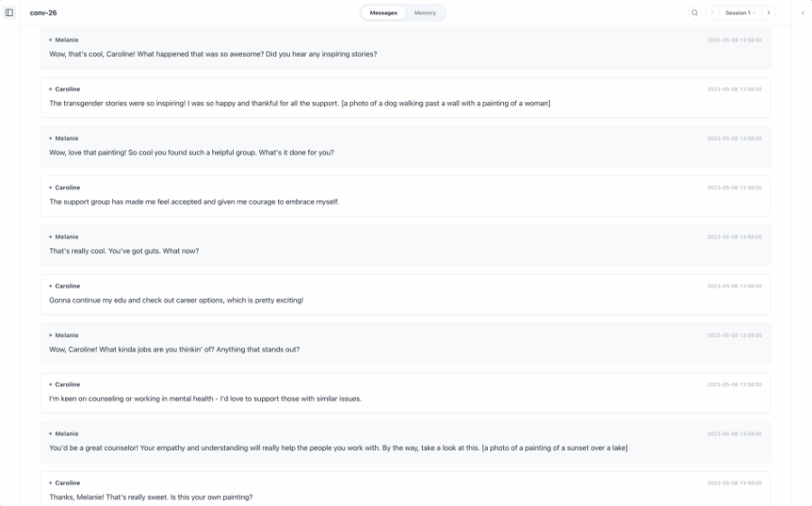Expand the right side panel chevron
The height and width of the screenshot is (506, 812).
click(802, 13)
